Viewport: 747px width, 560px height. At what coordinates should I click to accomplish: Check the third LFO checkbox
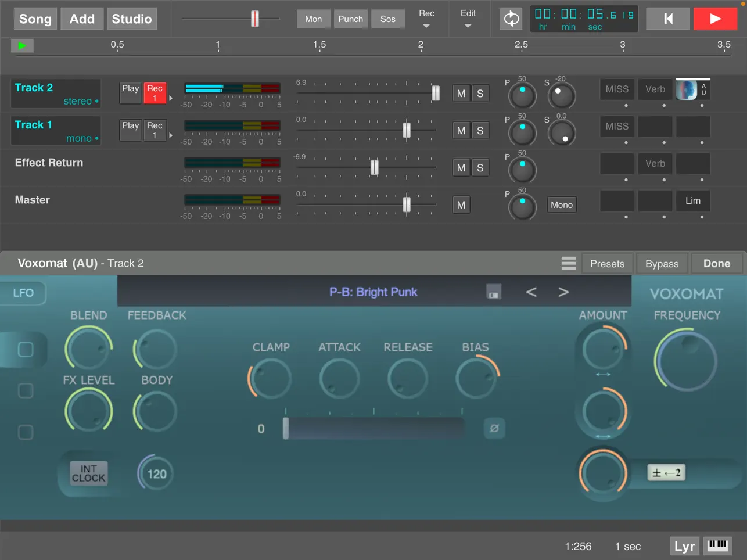[26, 432]
